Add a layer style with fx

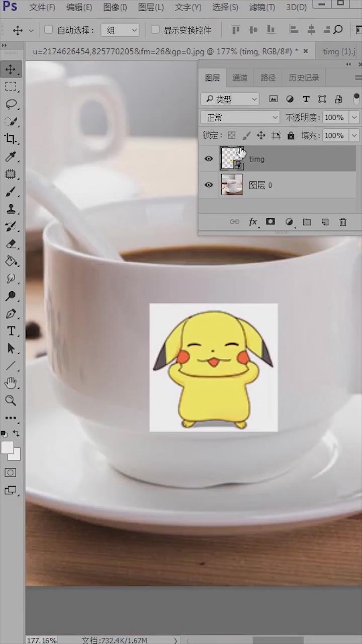[x=253, y=222]
